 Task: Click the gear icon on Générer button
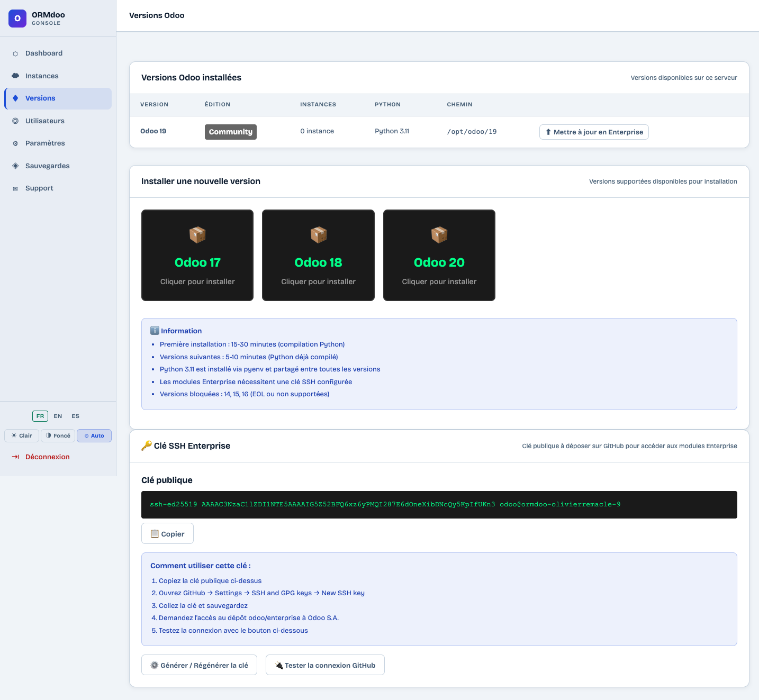(x=155, y=665)
